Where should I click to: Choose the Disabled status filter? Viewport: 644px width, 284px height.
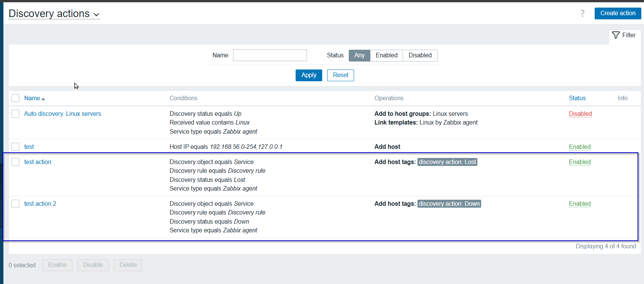click(420, 55)
